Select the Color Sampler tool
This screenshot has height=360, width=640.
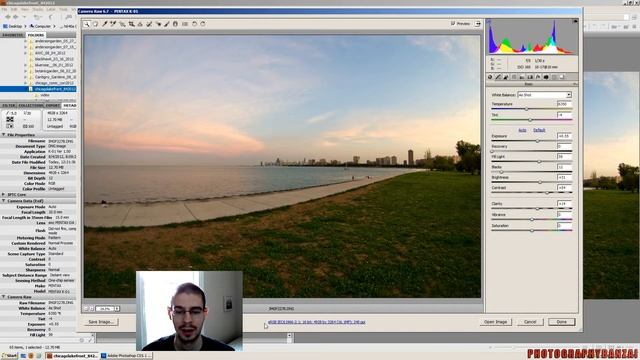coord(113,24)
